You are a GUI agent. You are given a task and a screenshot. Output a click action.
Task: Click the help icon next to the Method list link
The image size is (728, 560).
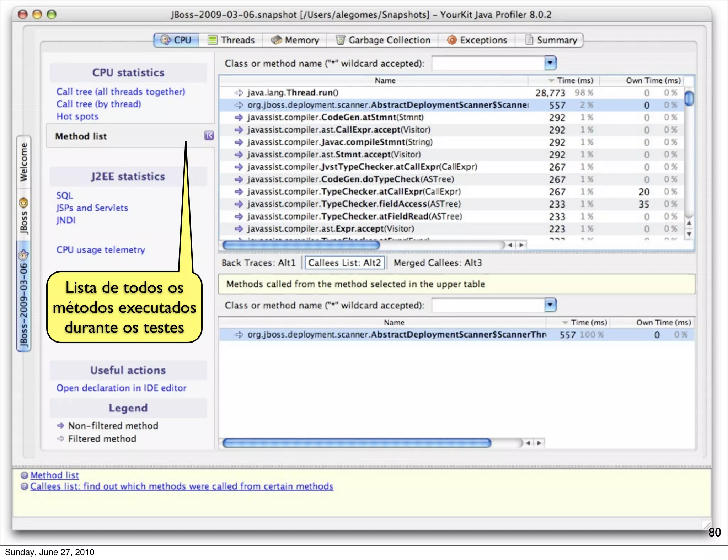pyautogui.click(x=24, y=475)
